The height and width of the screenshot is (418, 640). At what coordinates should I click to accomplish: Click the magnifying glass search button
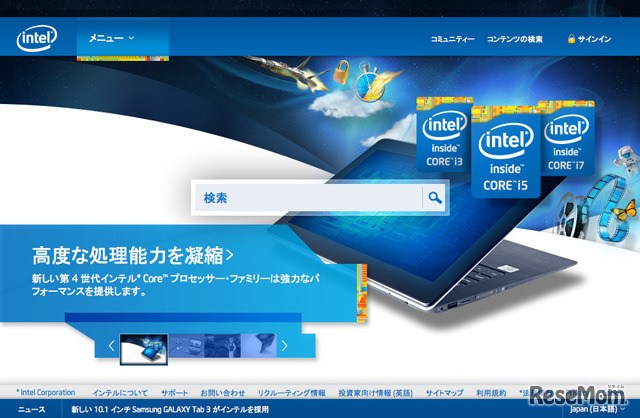pos(435,198)
